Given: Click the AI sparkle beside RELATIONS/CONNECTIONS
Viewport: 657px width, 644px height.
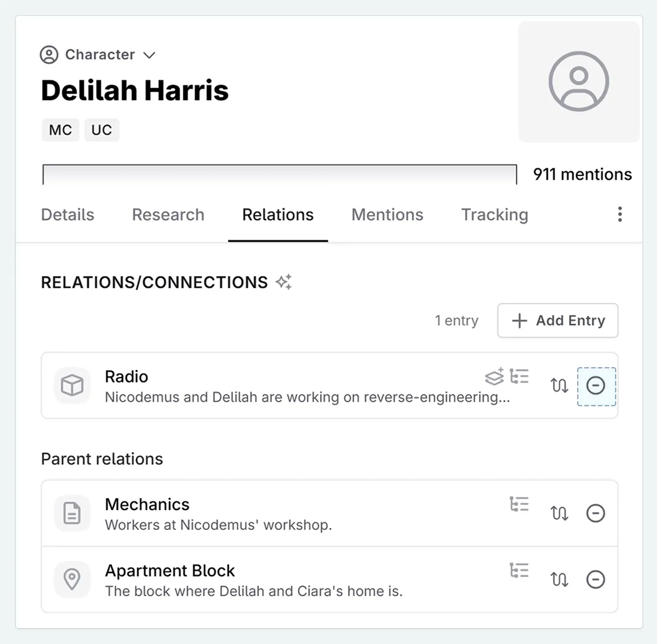Looking at the screenshot, I should pos(284,281).
